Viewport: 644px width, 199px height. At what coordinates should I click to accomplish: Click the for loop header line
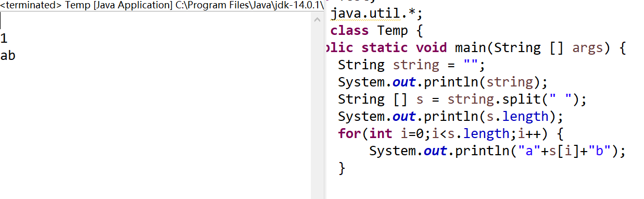click(451, 133)
